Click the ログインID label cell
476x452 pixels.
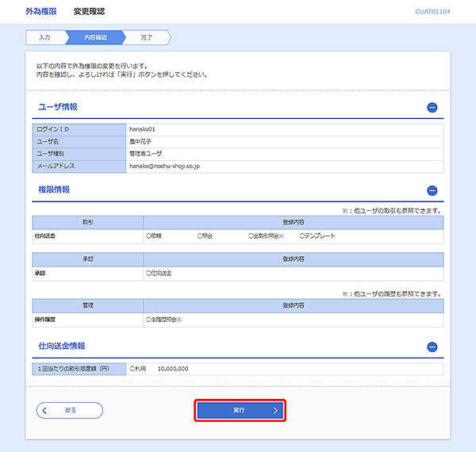coord(79,129)
